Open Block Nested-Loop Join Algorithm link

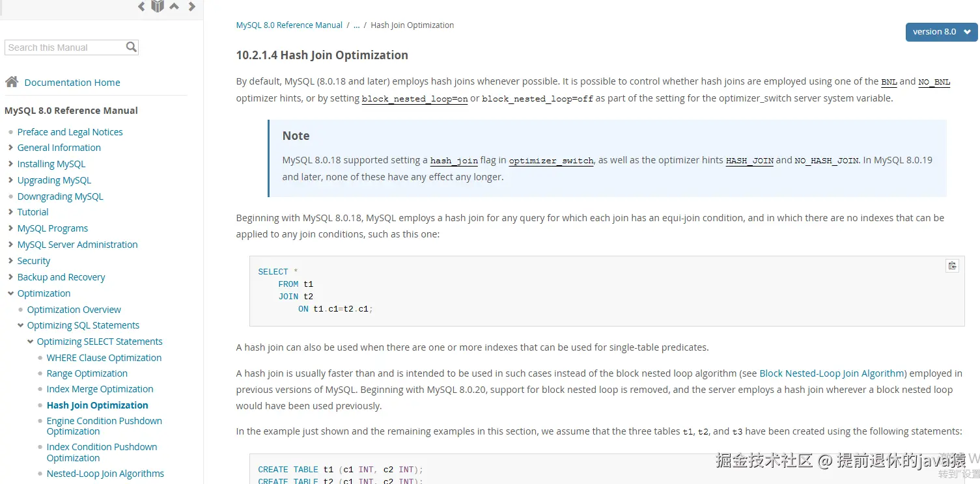coord(831,373)
